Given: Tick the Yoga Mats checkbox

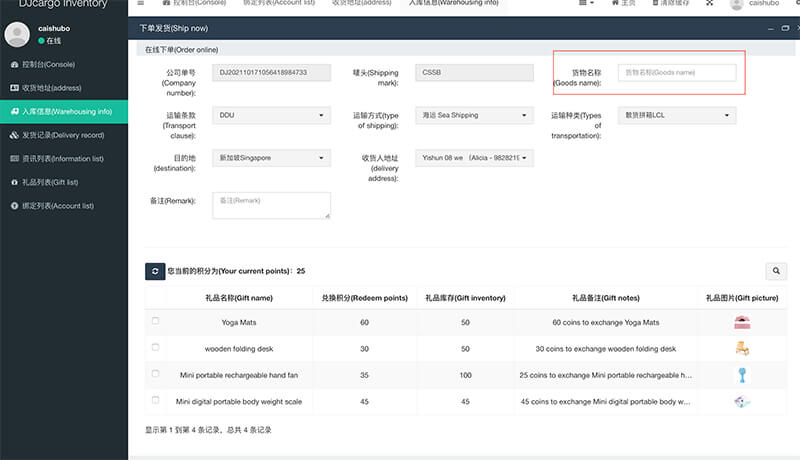Looking at the screenshot, I should click(155, 321).
